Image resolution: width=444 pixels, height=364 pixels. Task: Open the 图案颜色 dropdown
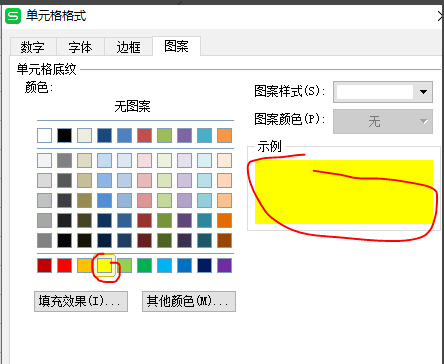point(383,121)
